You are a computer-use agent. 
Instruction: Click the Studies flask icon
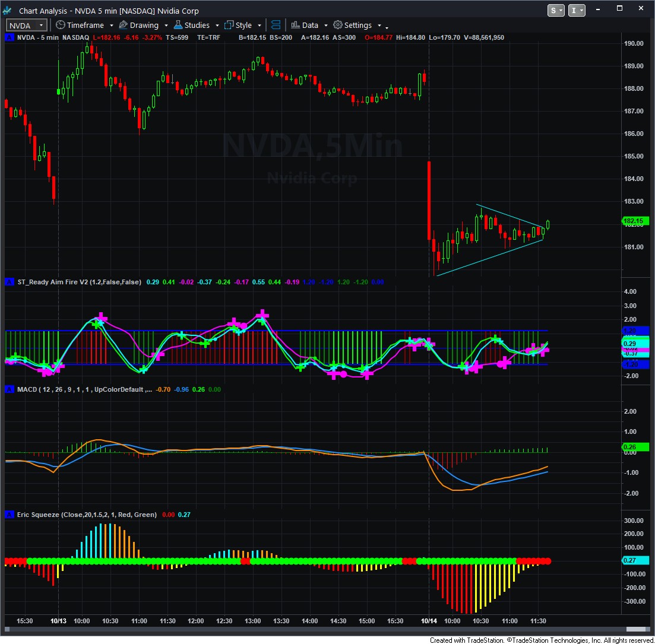point(178,25)
